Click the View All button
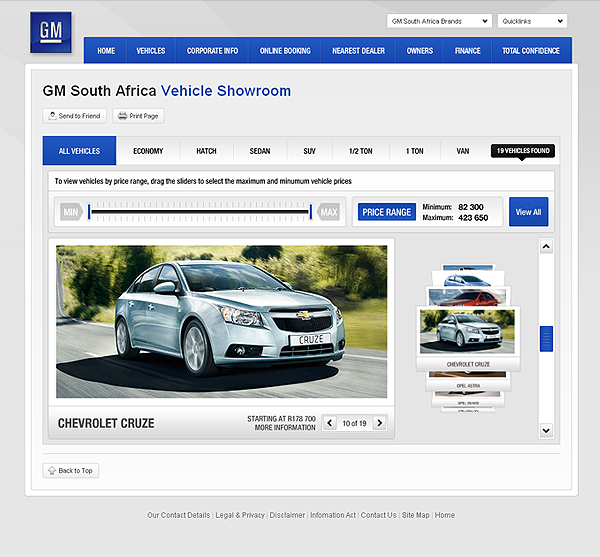 point(528,212)
